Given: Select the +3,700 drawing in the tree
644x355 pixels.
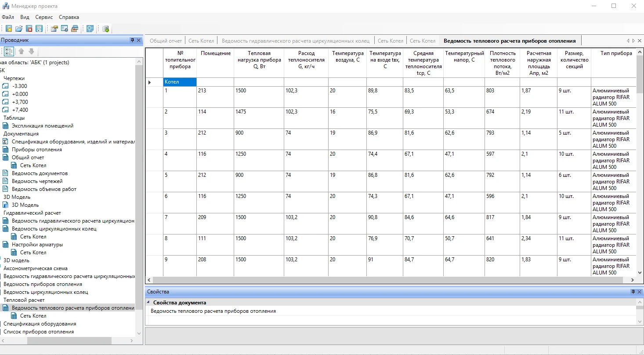Looking at the screenshot, I should coord(20,102).
